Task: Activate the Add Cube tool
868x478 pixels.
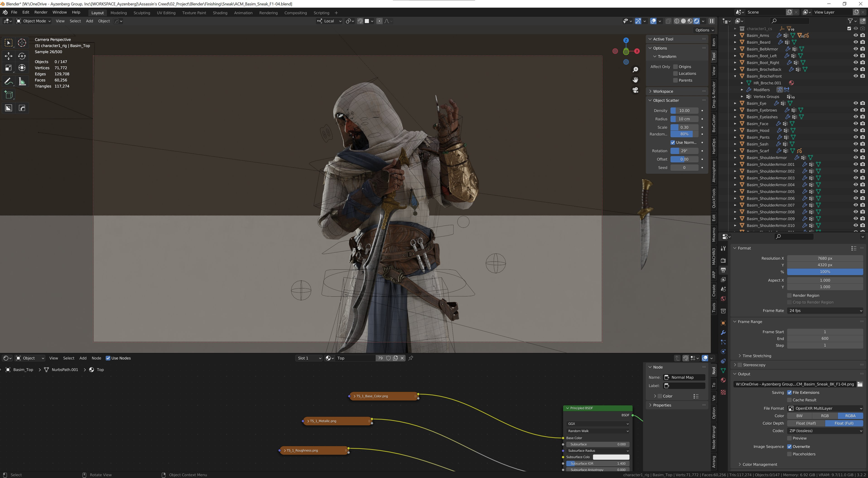Action: click(8, 95)
